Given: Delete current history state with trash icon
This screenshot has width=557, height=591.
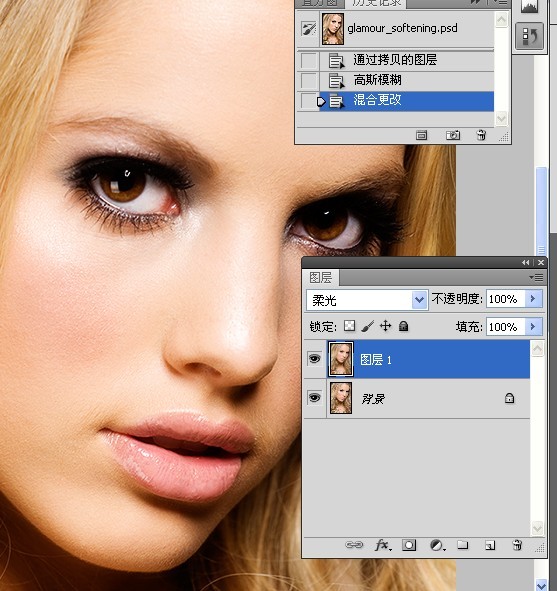Looking at the screenshot, I should coord(481,135).
